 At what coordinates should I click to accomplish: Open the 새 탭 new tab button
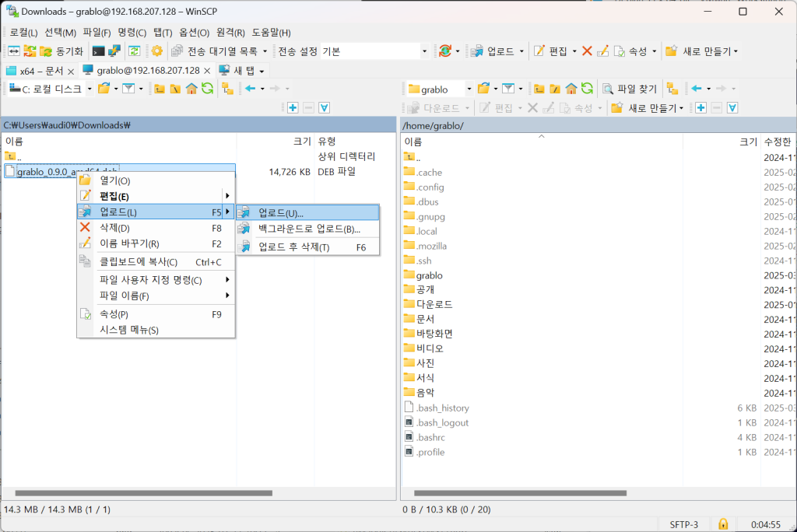pos(237,71)
